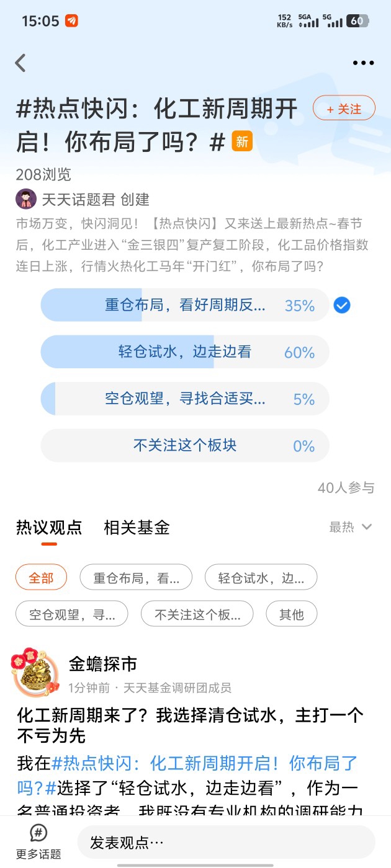Expand the 最热 sort dropdown

tap(350, 527)
